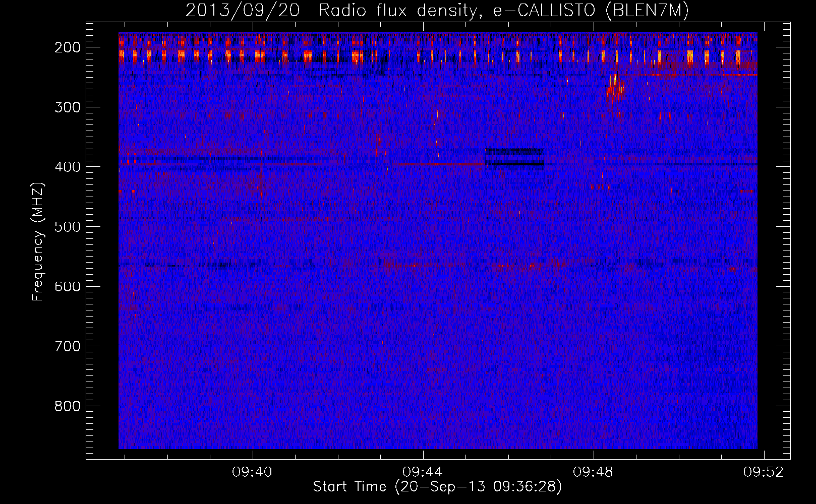Image resolution: width=816 pixels, height=504 pixels.
Task: Click the 700 frequency tick label
Action: pos(68,346)
